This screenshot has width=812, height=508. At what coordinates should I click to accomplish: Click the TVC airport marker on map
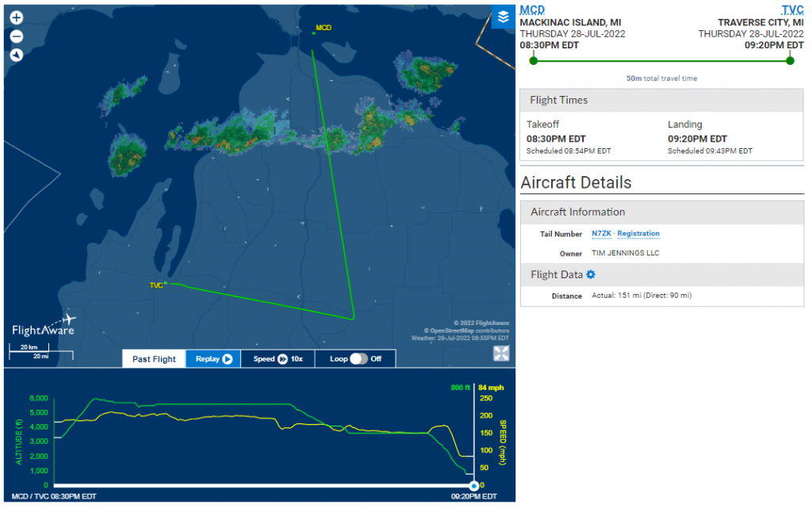click(158, 285)
